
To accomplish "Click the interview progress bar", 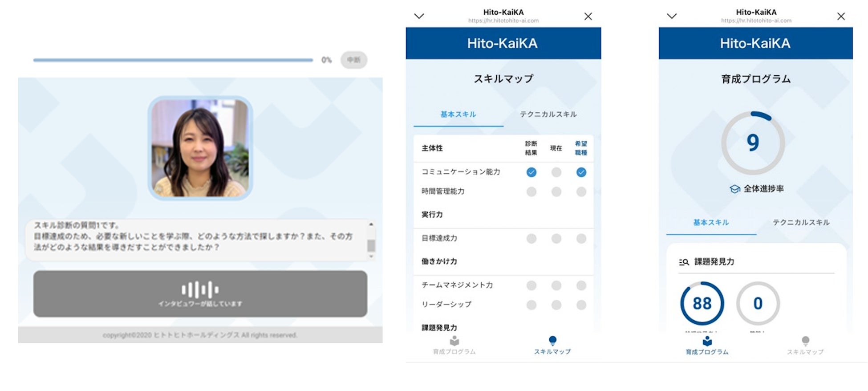I will (173, 60).
